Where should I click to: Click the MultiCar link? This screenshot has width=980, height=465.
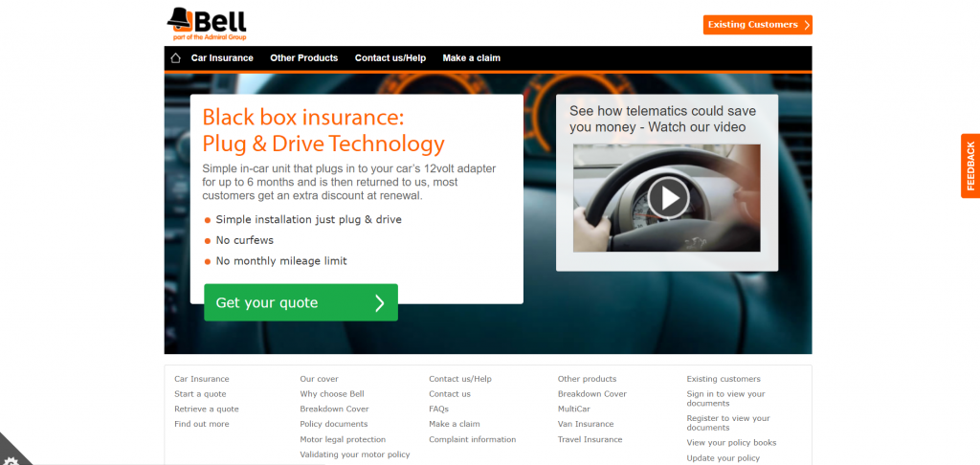pos(574,409)
